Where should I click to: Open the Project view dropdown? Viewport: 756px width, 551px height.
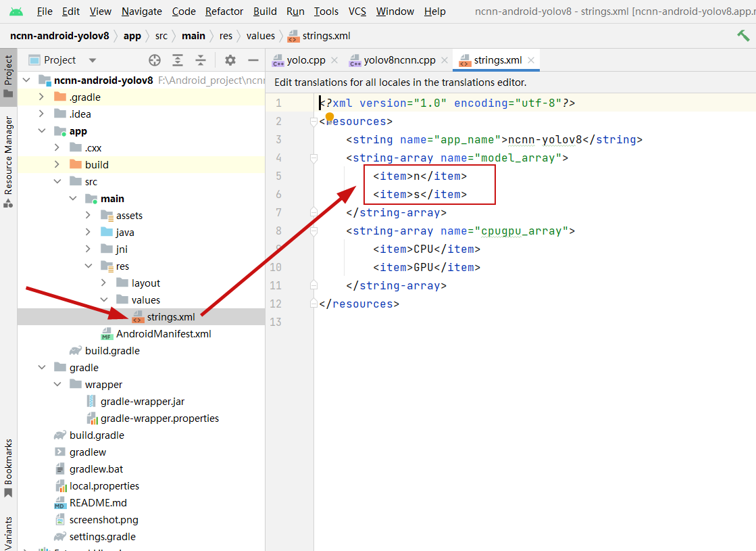click(x=93, y=60)
